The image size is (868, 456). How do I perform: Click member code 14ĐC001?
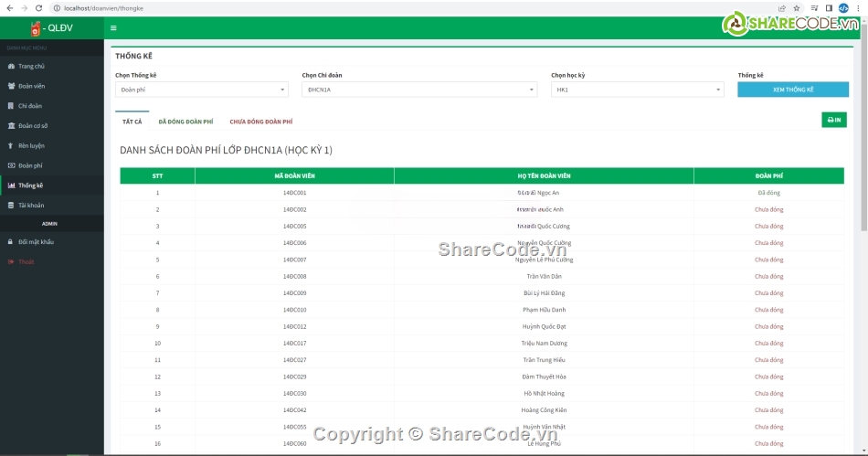click(x=294, y=193)
